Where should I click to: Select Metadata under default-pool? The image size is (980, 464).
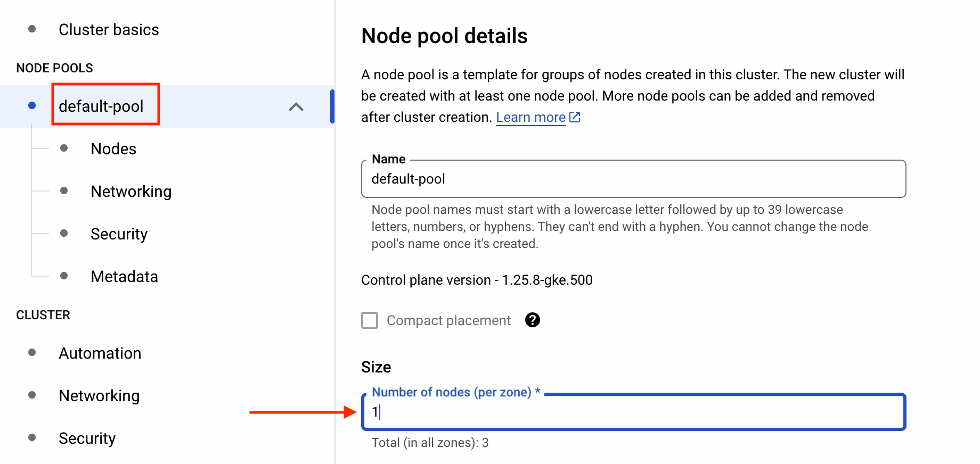pyautogui.click(x=124, y=277)
